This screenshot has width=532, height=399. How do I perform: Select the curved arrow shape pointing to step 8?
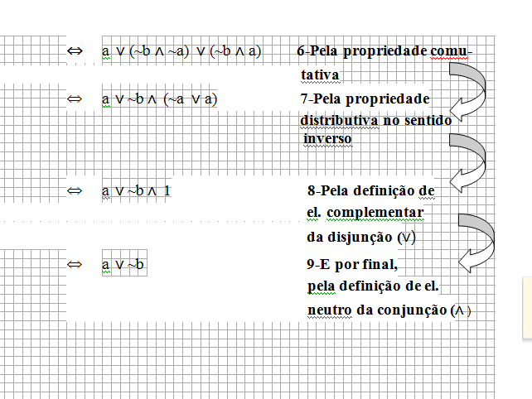[x=468, y=163]
